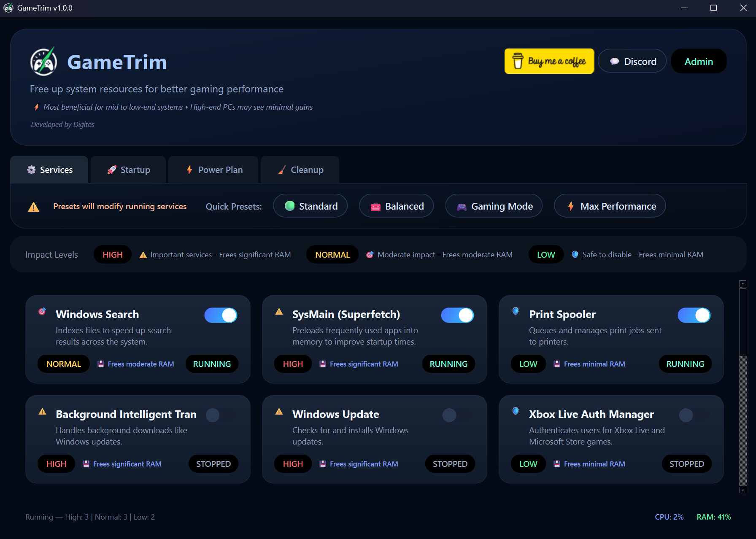
Task: Enable the Xbox Live Auth Manager toggle
Action: click(694, 415)
